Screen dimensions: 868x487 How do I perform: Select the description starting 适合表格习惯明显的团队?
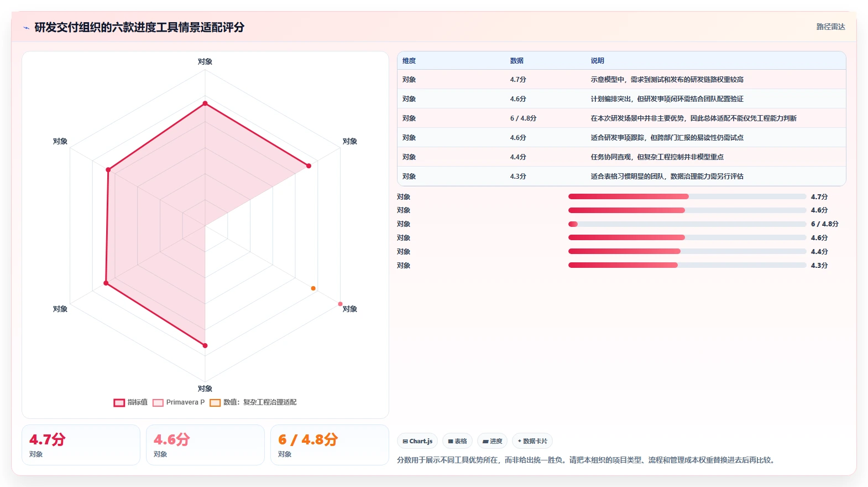[x=667, y=177]
